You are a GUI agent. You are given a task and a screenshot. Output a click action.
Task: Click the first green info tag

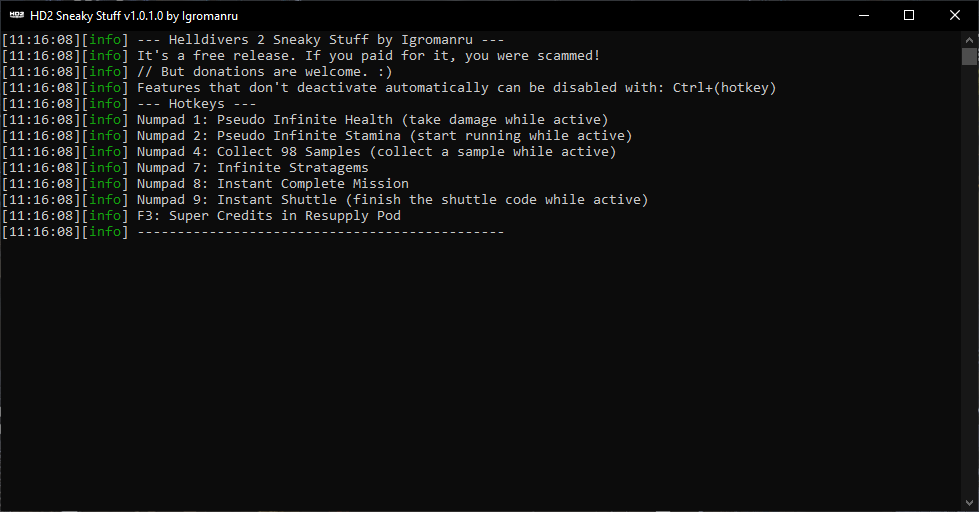point(105,40)
